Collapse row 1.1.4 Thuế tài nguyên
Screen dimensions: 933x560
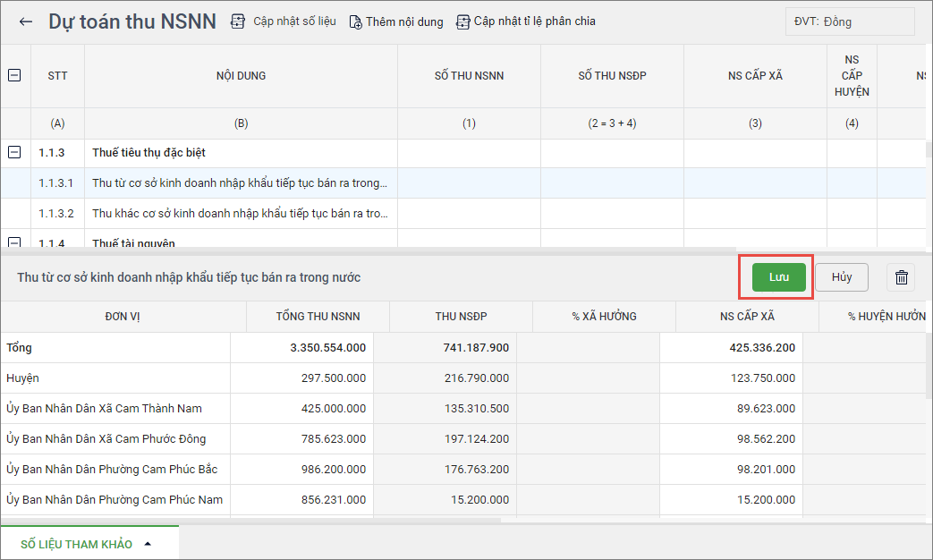(14, 242)
